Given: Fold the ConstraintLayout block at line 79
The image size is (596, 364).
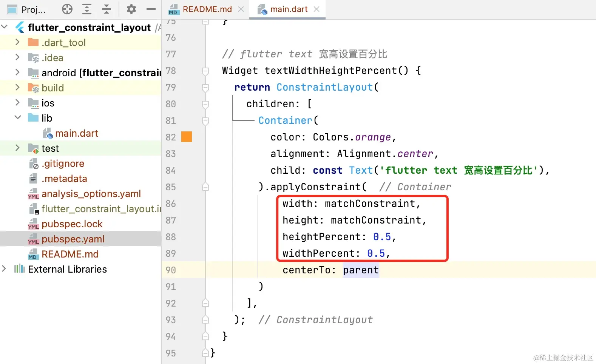Looking at the screenshot, I should click(205, 88).
